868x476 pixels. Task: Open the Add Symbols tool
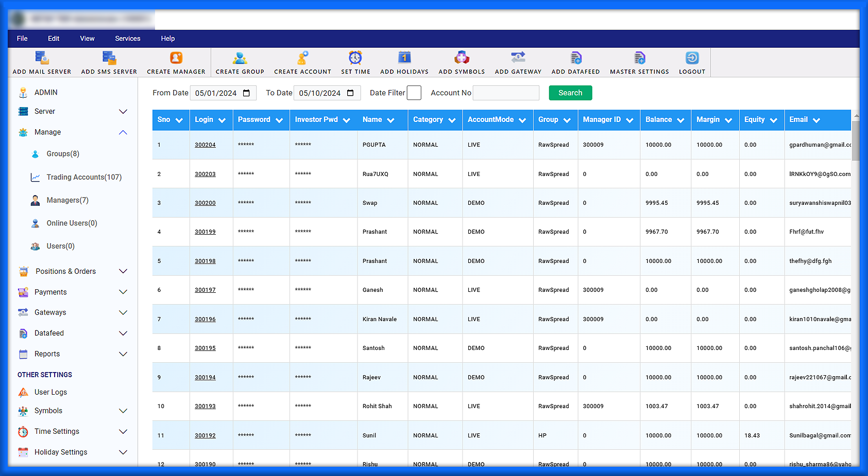(x=462, y=58)
